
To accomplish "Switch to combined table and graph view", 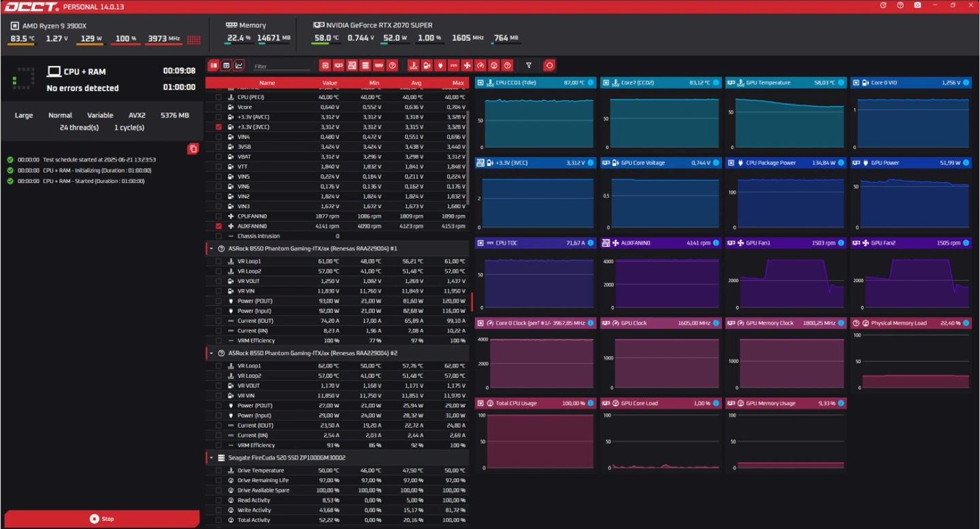I will click(214, 65).
